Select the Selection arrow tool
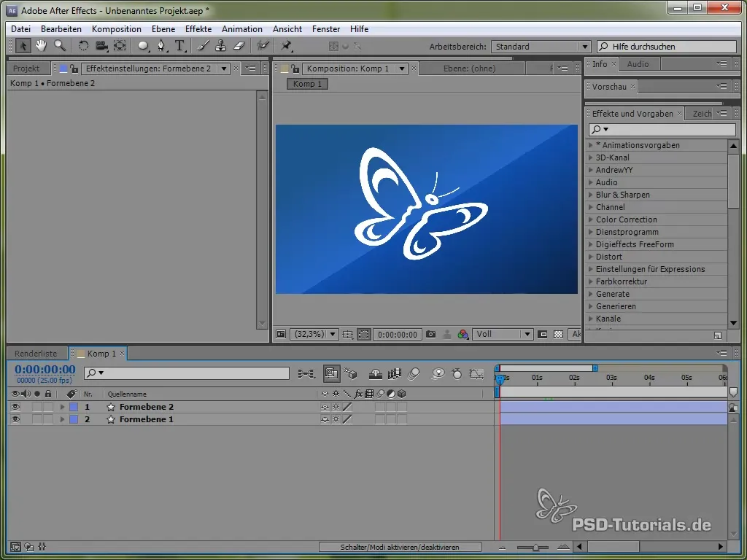Image resolution: width=747 pixels, height=560 pixels. point(23,46)
